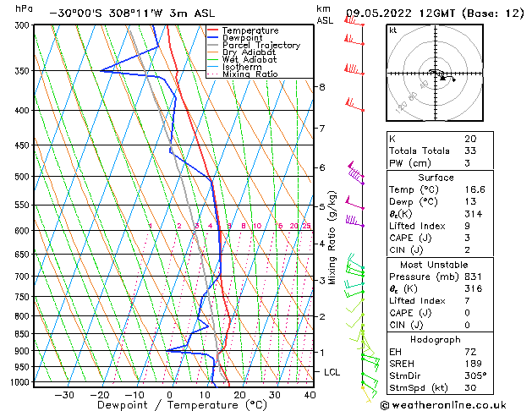Click the blue Dewpoint legend line swatch
This screenshot has height=411, width=532.
pos(213,37)
